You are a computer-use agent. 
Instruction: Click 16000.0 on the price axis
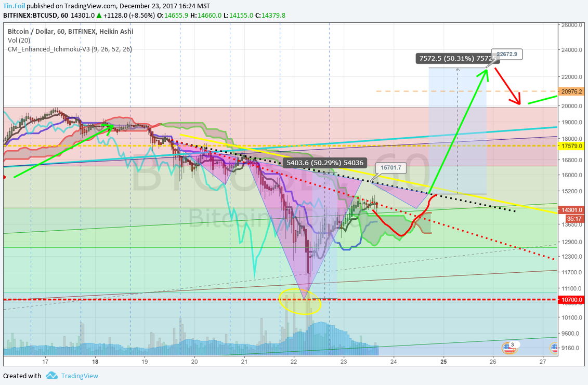click(x=572, y=175)
